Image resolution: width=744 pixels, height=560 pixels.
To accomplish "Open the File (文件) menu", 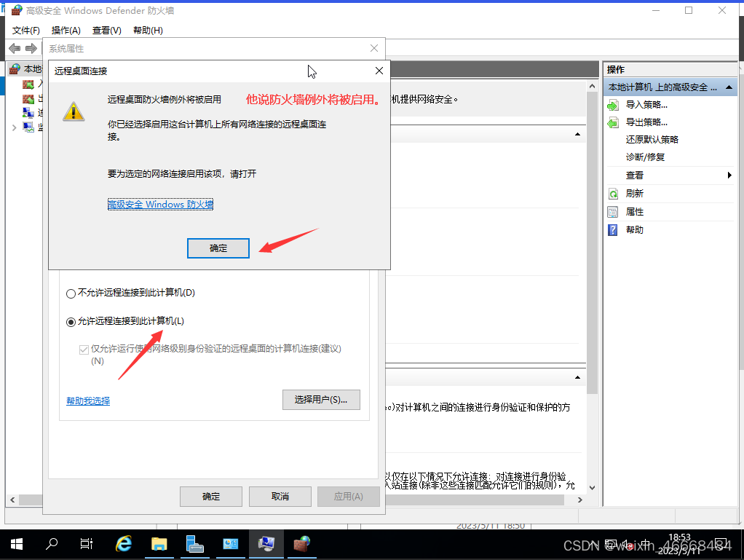I will [26, 31].
